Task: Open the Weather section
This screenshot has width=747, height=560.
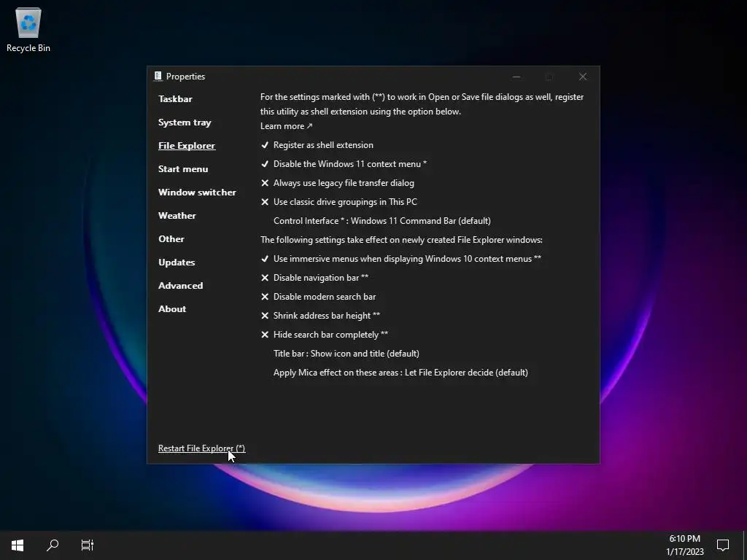Action: pos(177,216)
